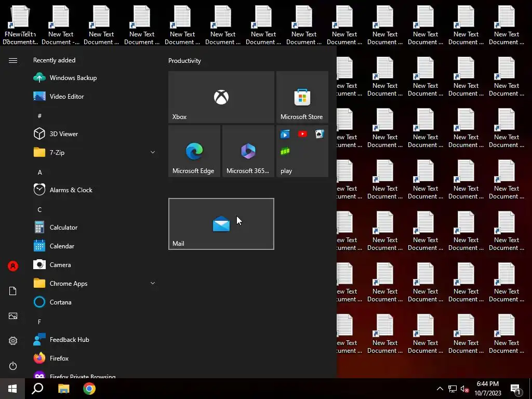Open the Mail tile
The height and width of the screenshot is (399, 532).
point(221,224)
